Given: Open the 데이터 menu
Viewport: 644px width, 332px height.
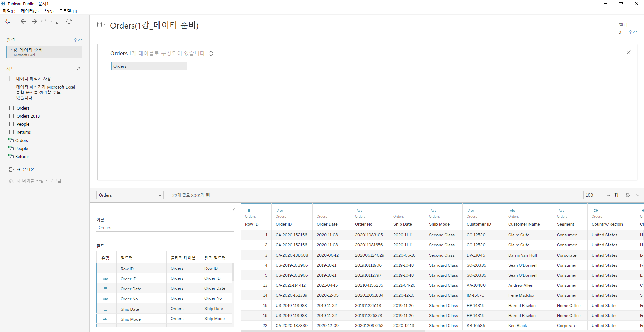Looking at the screenshot, I should [30, 11].
